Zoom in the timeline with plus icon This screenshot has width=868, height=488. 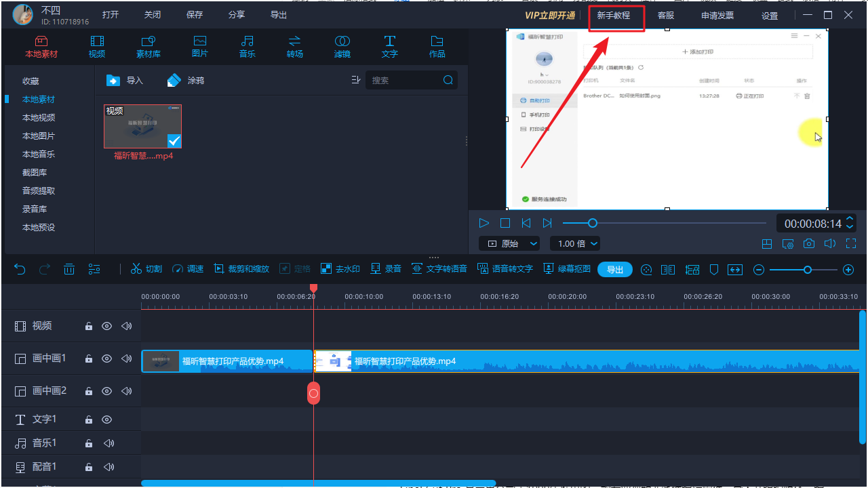(848, 270)
